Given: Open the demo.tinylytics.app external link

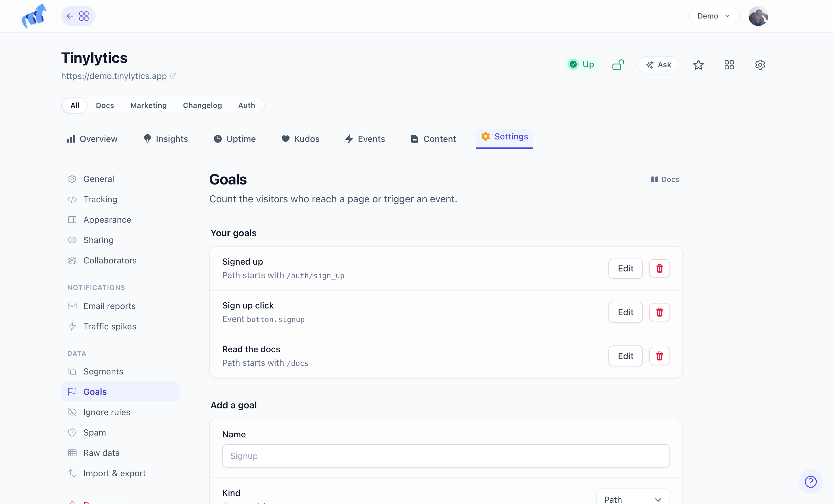Looking at the screenshot, I should (119, 76).
